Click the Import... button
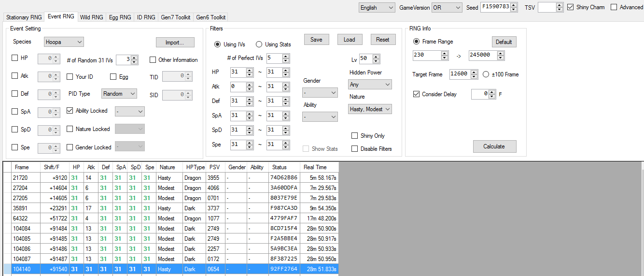Screen dimensions: 644x276 [175, 43]
